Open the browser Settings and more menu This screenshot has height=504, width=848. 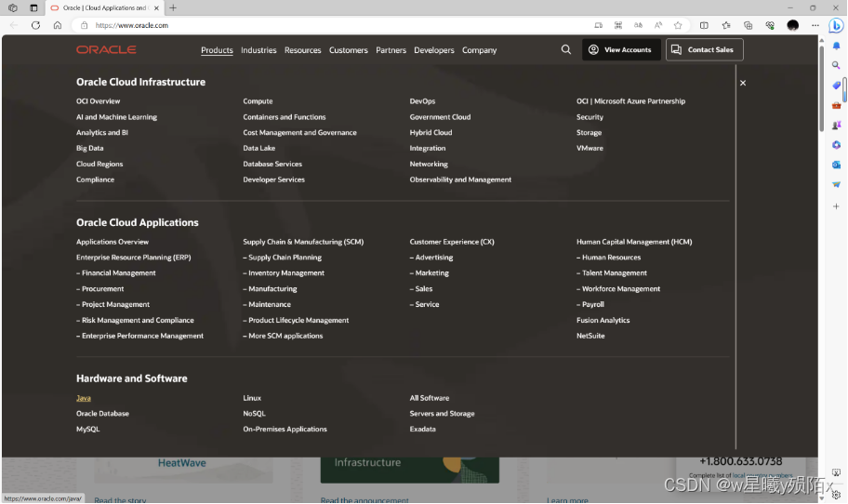click(x=815, y=25)
